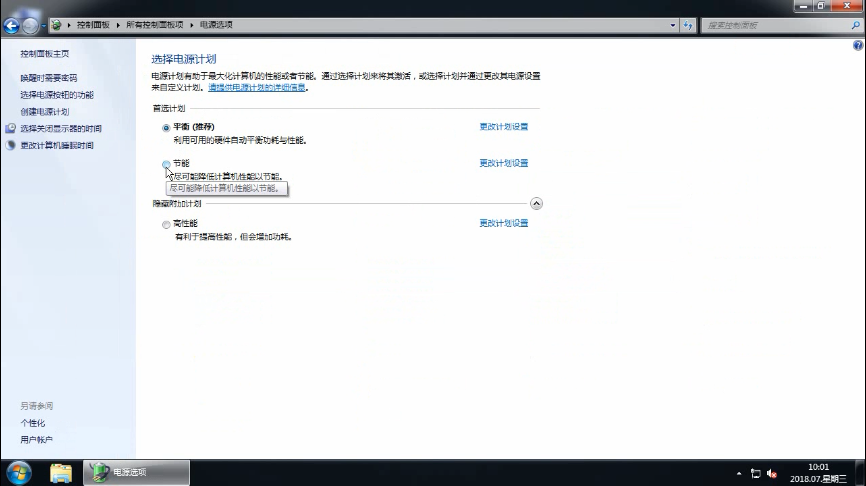Click the 电源选项 taskbar button

point(136,473)
